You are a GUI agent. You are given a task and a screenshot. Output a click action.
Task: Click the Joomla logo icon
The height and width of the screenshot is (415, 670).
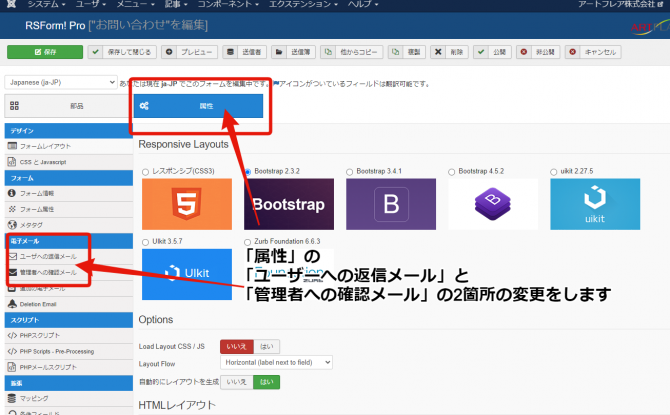(12, 4)
